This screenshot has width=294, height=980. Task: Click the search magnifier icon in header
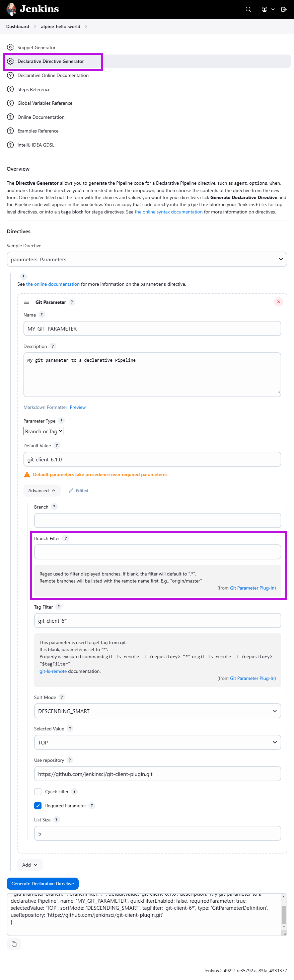pyautogui.click(x=248, y=9)
